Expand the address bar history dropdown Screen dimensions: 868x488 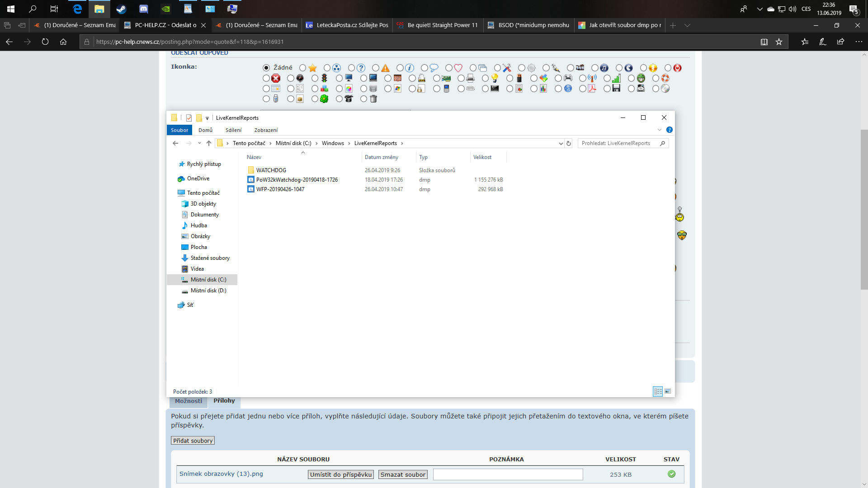pos(561,143)
